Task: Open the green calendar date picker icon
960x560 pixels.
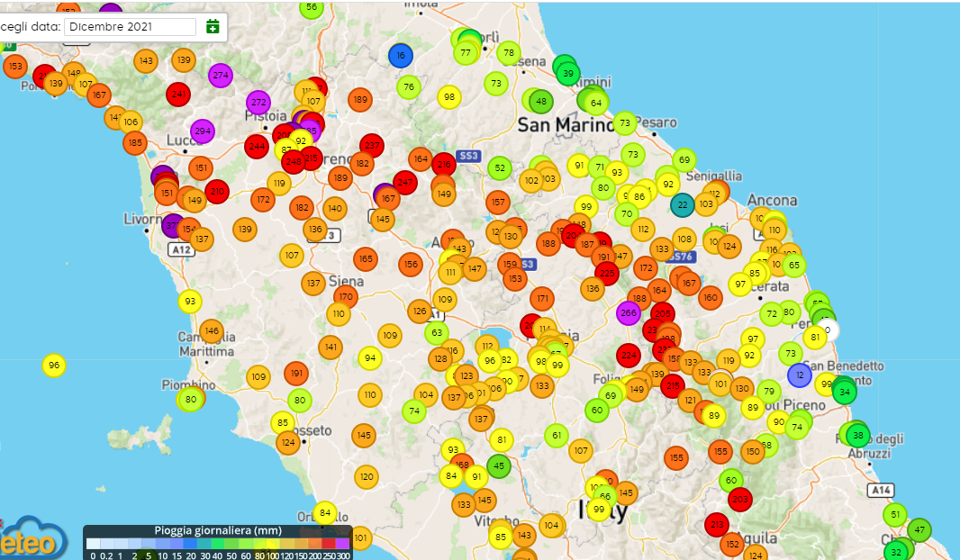Action: point(213,26)
